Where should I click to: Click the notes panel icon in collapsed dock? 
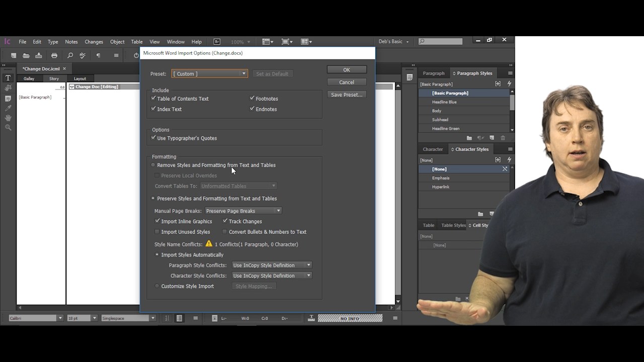410,77
